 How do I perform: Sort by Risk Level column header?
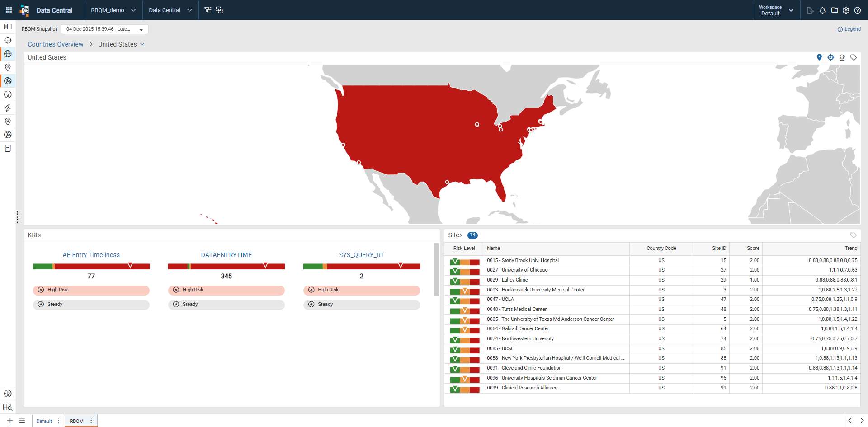tap(464, 249)
